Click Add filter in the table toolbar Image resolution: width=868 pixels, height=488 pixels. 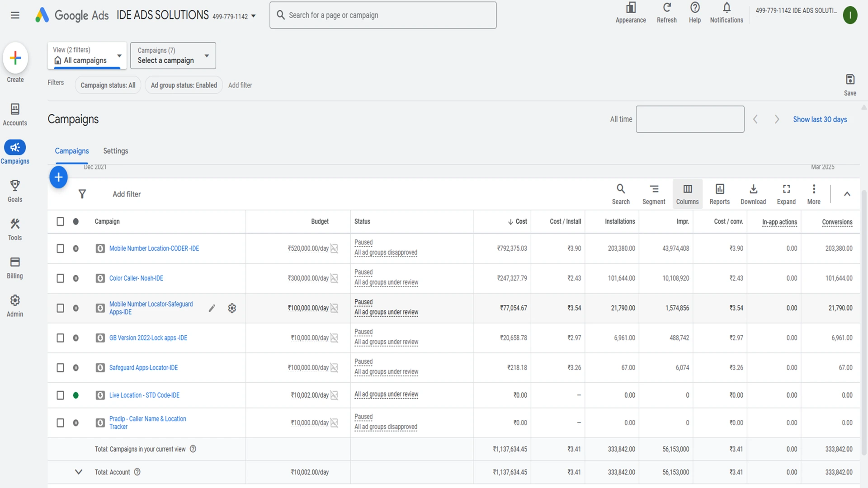point(127,194)
